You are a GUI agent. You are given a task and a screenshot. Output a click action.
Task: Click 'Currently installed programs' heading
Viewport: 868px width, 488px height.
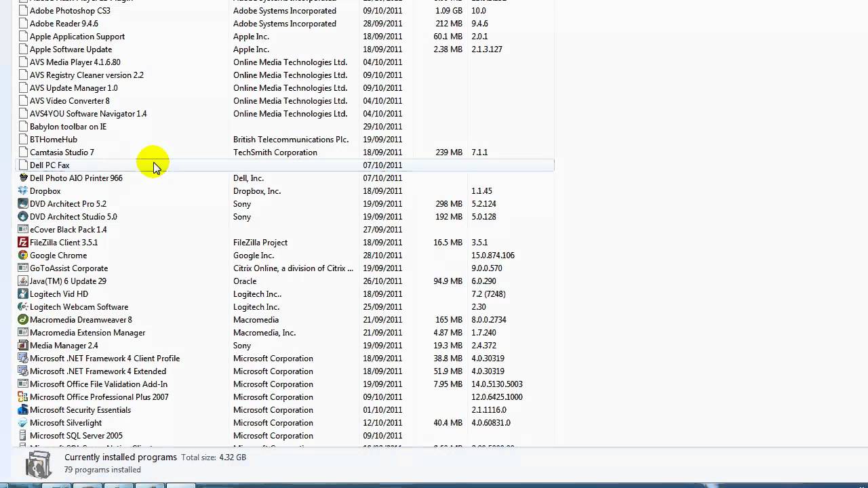coord(121,457)
